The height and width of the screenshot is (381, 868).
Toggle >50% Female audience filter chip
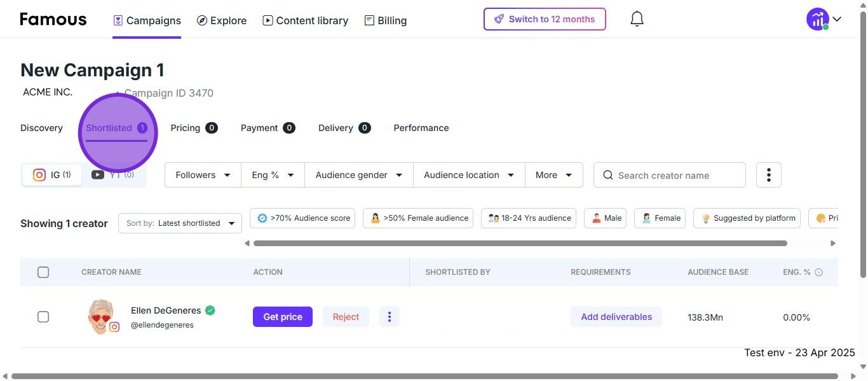418,218
